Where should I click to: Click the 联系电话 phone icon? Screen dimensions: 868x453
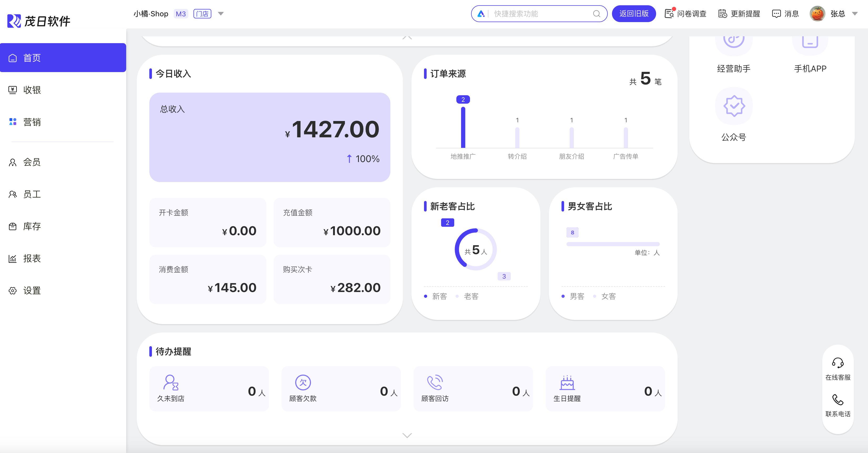837,400
